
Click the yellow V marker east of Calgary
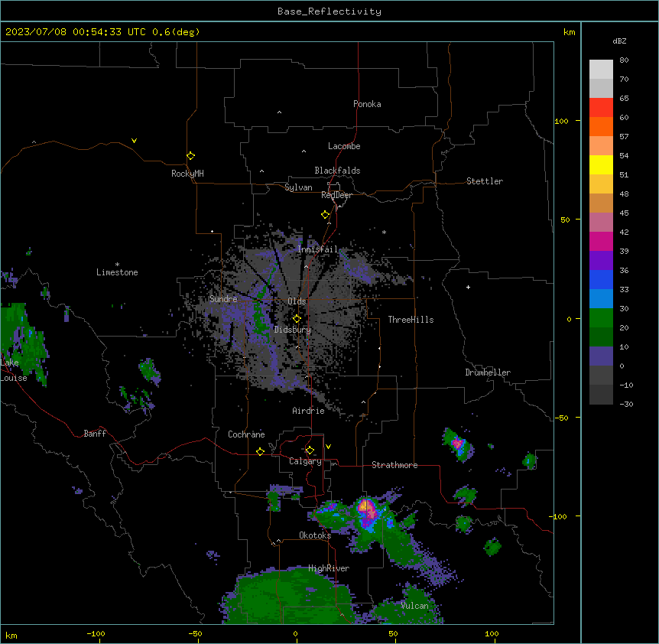pyautogui.click(x=328, y=447)
